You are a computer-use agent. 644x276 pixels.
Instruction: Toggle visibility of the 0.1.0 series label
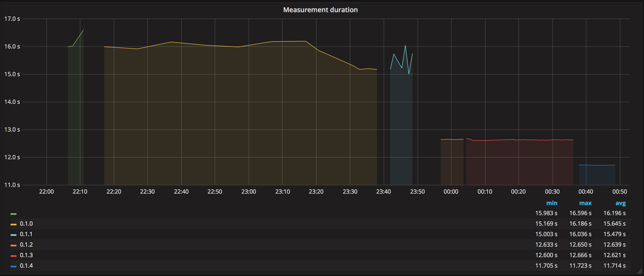[x=26, y=223]
